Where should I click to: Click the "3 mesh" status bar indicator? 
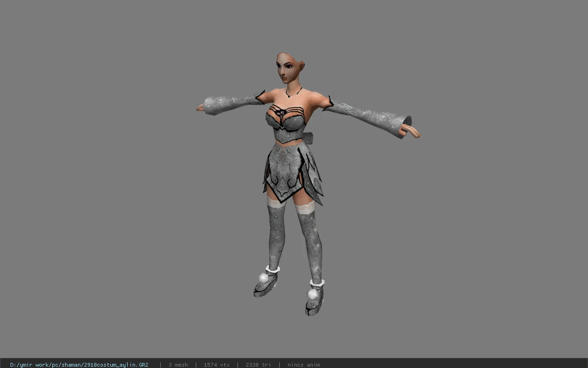point(178,365)
